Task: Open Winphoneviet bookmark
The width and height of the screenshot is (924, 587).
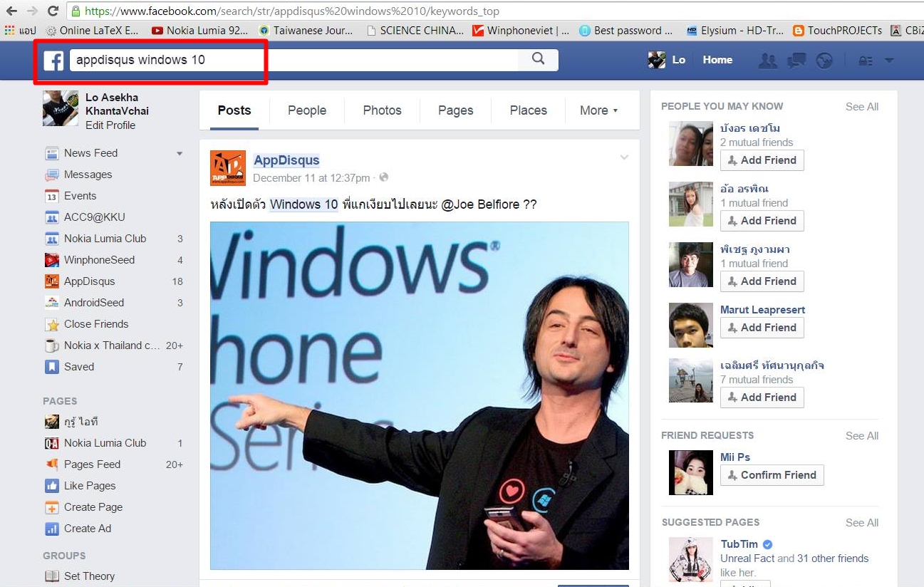Action: coord(520,31)
